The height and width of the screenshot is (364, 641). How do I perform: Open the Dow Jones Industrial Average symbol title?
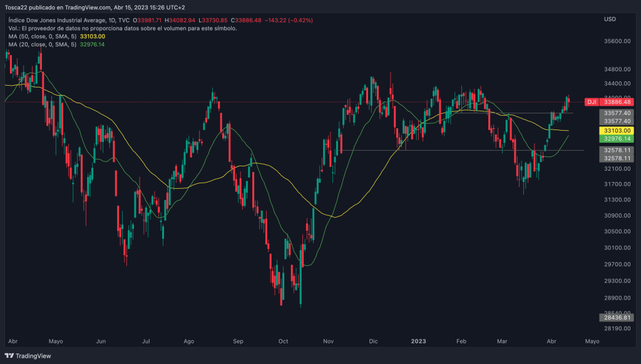coord(55,20)
